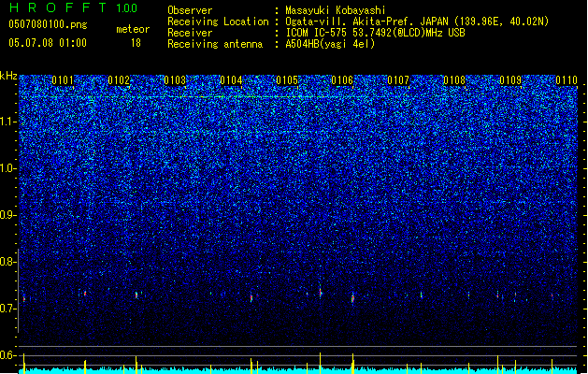This screenshot has width=588, height=374.
Task: Select the file name 0507080100.png
Action: (x=48, y=24)
